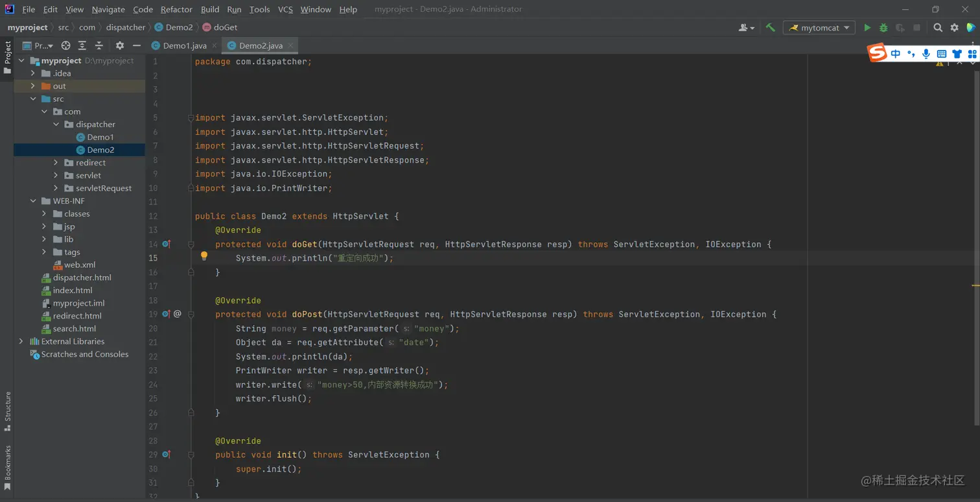Collapse the dispatcher package
Image resolution: width=980 pixels, height=502 pixels.
coord(56,125)
